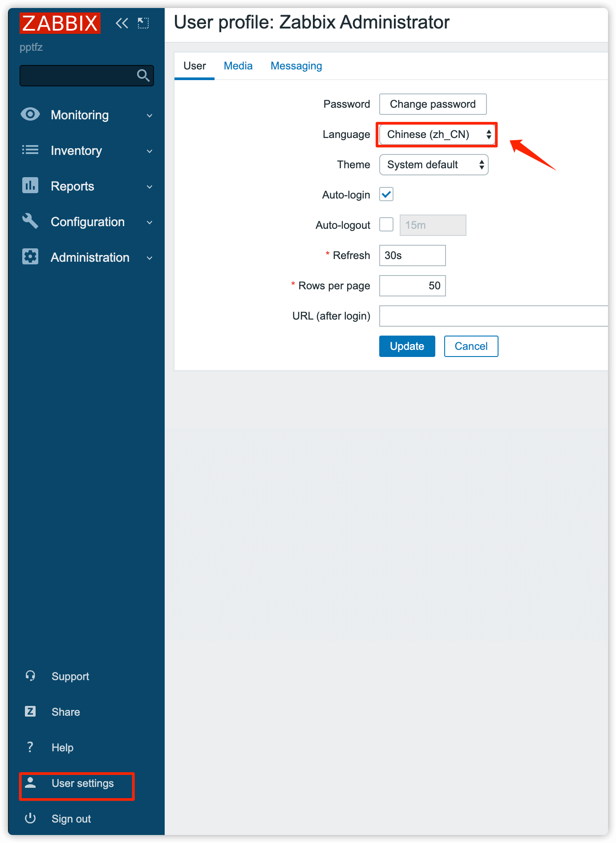Switch to the Messaging tab
This screenshot has width=616, height=843.
click(x=296, y=66)
